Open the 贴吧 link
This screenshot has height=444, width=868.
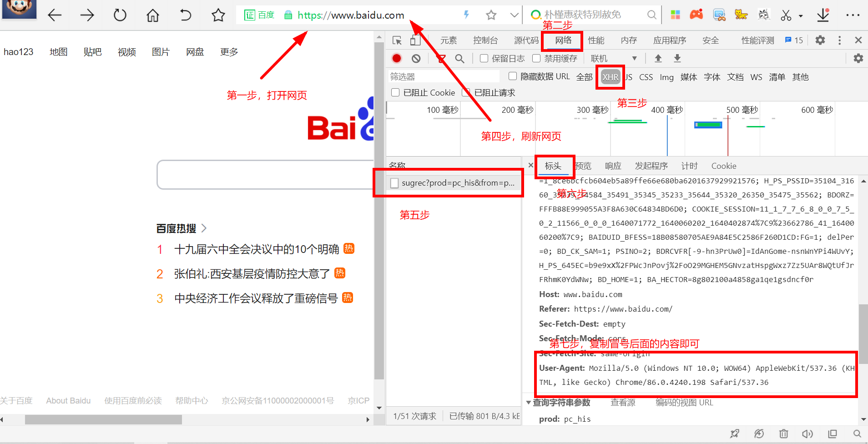pos(92,52)
